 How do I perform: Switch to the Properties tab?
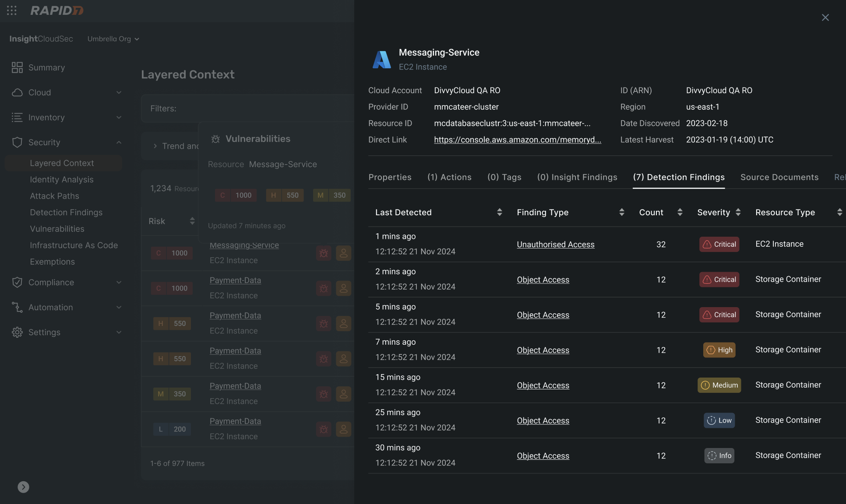[390, 177]
